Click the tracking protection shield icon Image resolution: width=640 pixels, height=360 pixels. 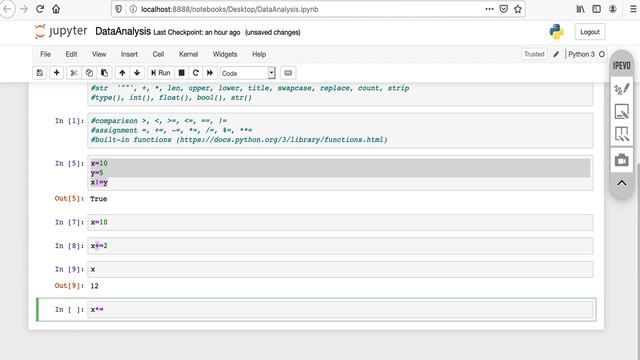point(118,9)
